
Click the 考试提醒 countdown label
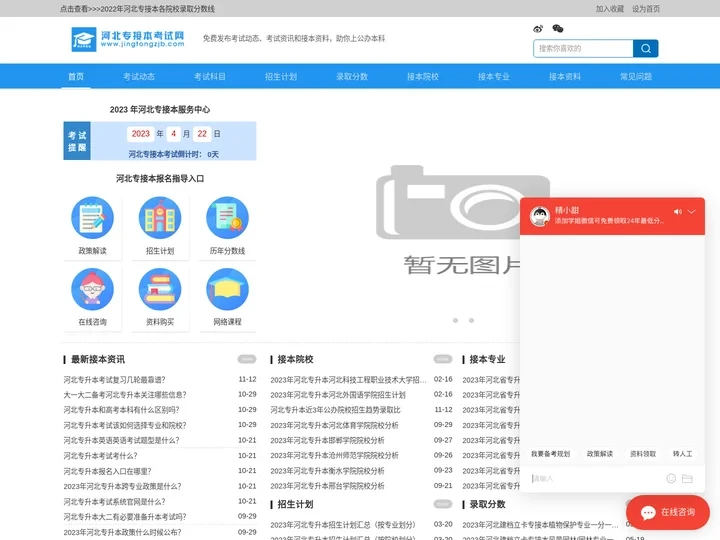pos(77,141)
